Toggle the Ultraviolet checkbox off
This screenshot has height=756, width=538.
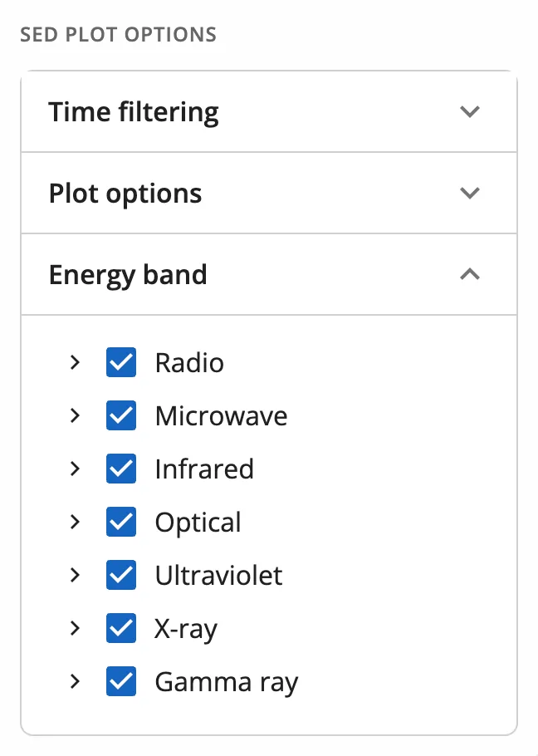pyautogui.click(x=121, y=575)
